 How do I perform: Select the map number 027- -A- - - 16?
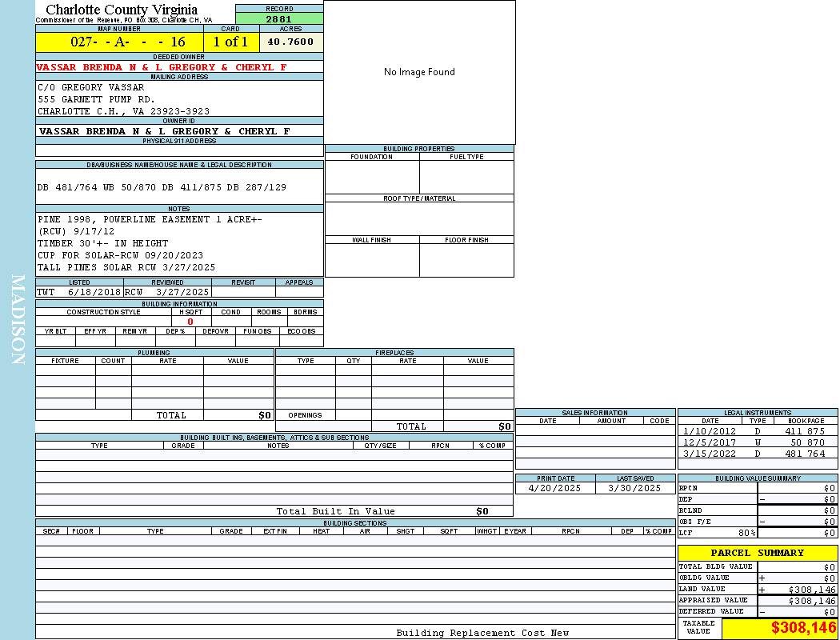(119, 42)
